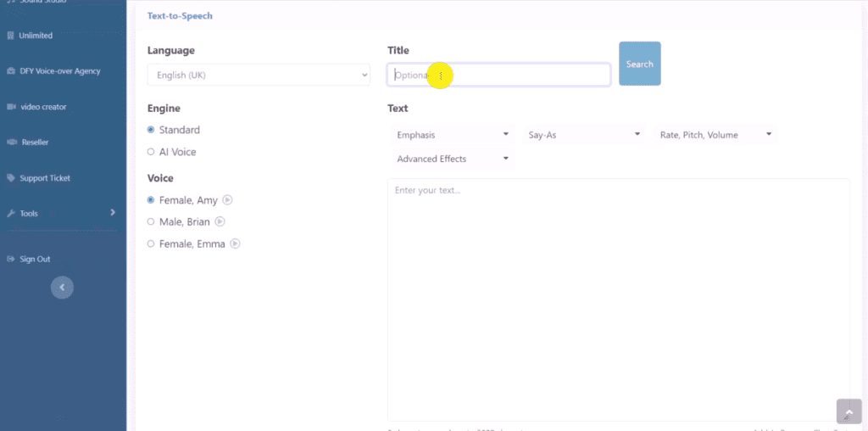
Task: Click the Unlimited building icon
Action: point(10,36)
